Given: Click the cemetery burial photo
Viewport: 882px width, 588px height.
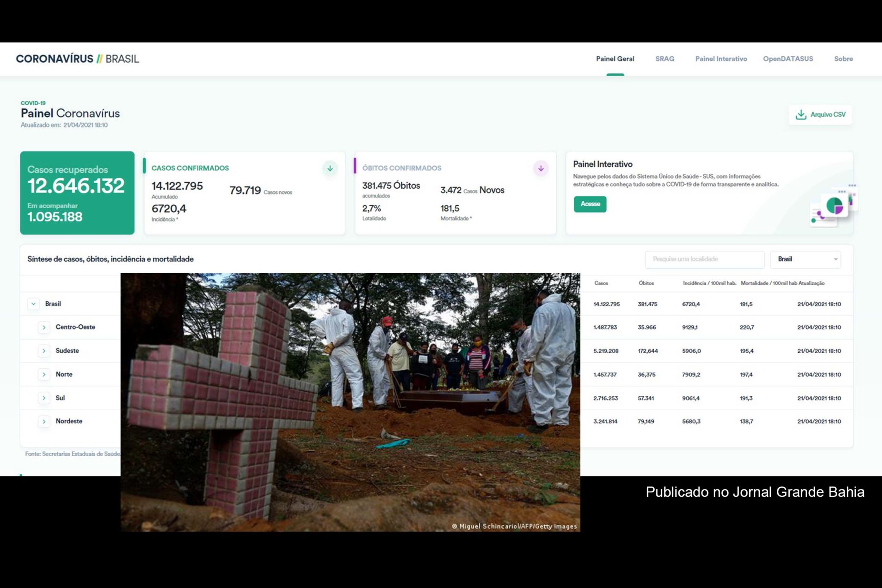Looking at the screenshot, I should [x=350, y=401].
